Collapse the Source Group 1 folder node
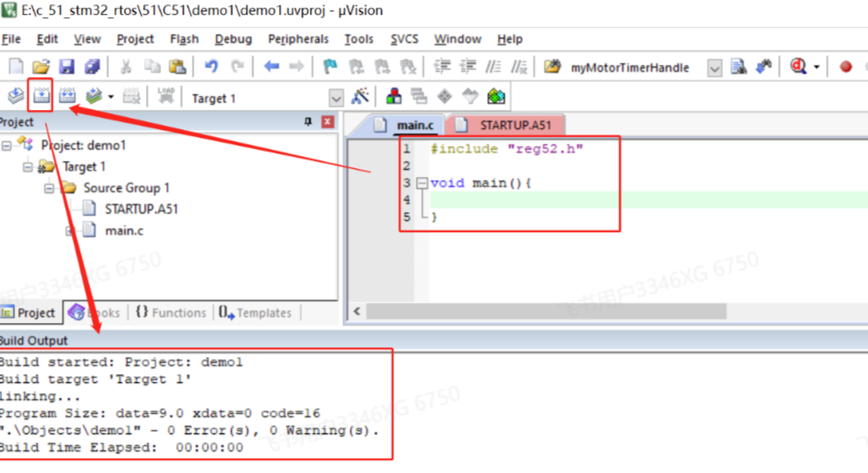 [49, 188]
